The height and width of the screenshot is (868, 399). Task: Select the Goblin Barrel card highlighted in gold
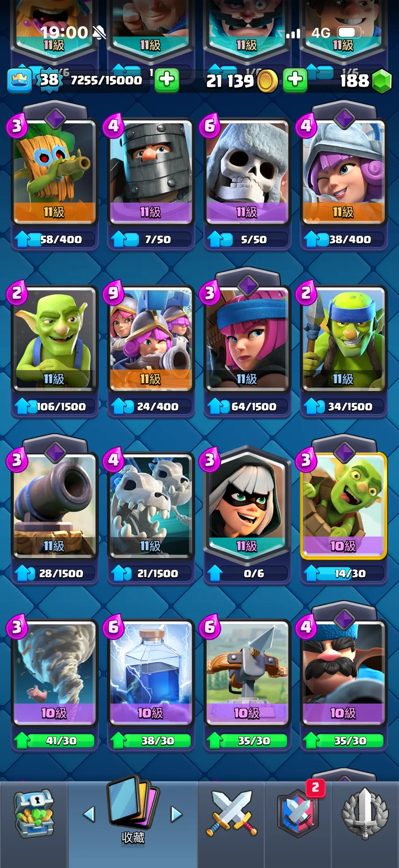[344, 506]
